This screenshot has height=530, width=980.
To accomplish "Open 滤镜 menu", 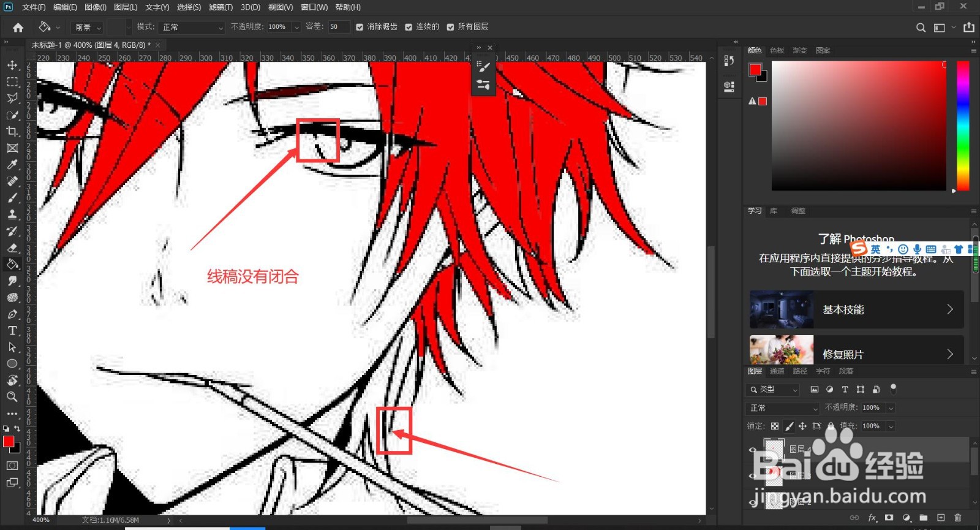I will (x=221, y=7).
